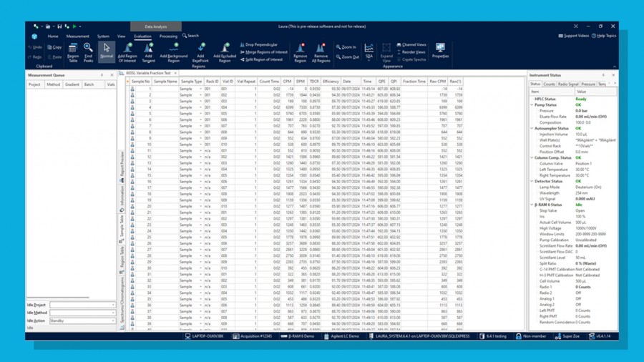Click Undo in Clipboard group
The height and width of the screenshot is (362, 644).
point(35,47)
